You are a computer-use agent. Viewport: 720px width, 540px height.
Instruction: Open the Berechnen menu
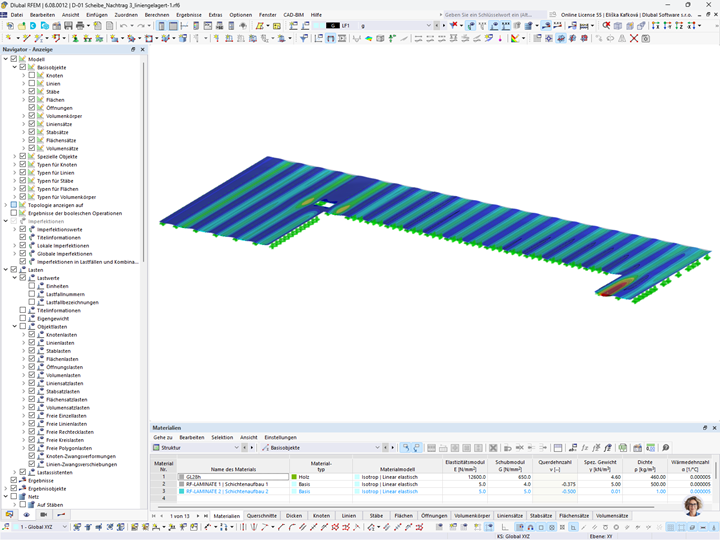(157, 15)
